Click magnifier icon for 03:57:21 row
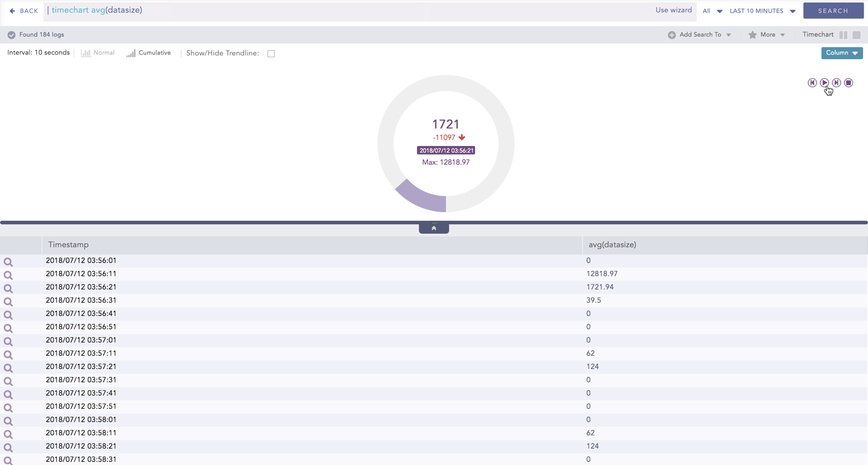Image resolution: width=868 pixels, height=465 pixels. pos(8,368)
